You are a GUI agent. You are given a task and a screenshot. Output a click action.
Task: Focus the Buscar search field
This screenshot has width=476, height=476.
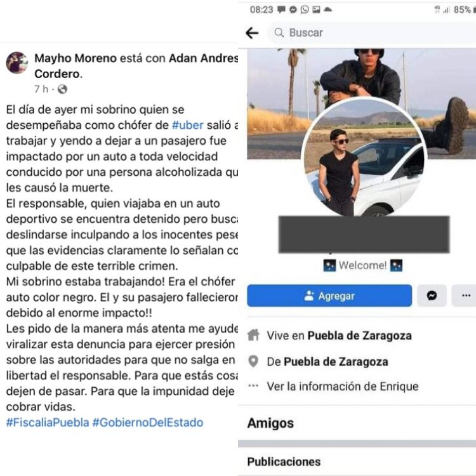pos(372,32)
